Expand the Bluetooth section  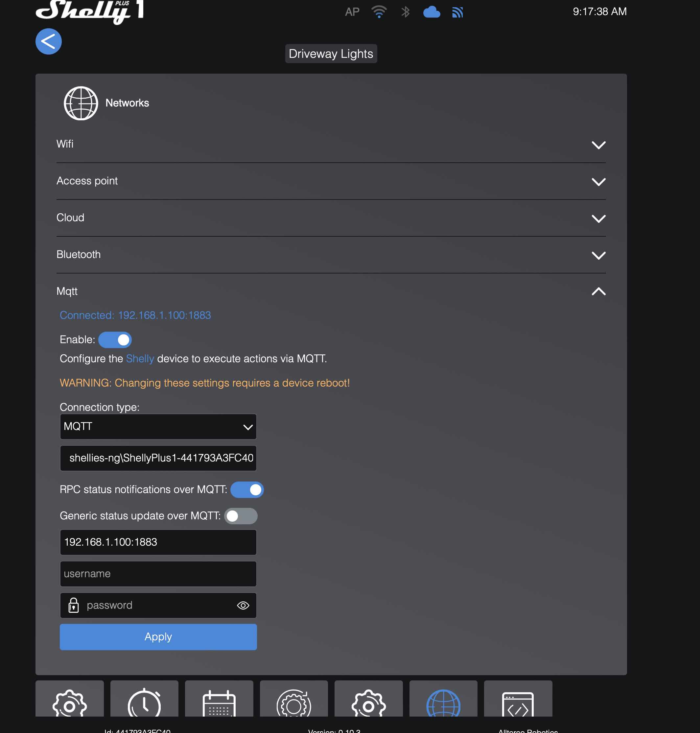click(x=331, y=255)
